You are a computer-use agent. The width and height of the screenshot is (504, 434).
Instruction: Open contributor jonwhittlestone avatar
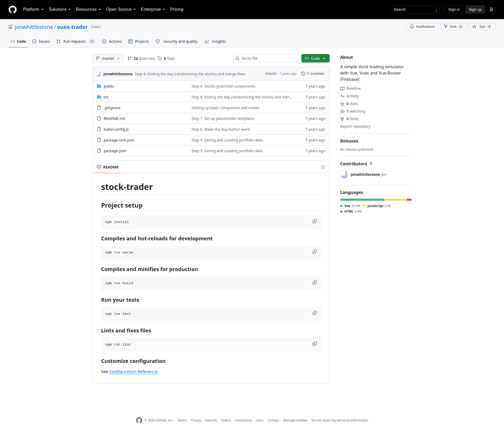click(344, 174)
